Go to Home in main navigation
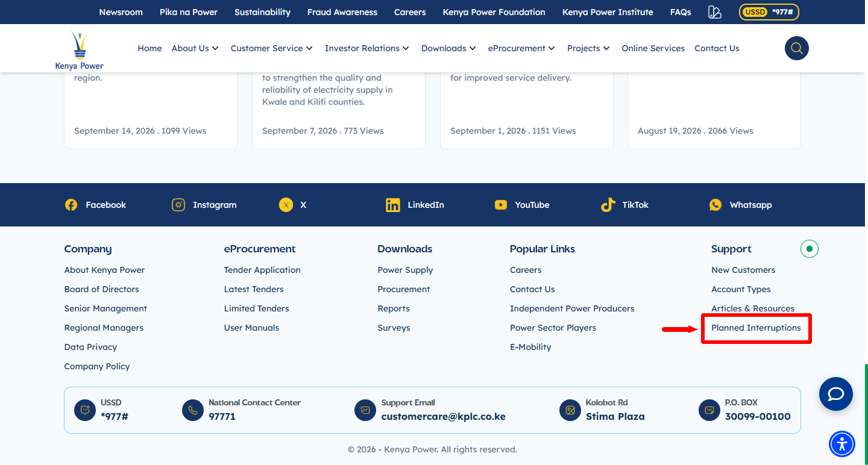The width and height of the screenshot is (868, 465). pos(149,48)
